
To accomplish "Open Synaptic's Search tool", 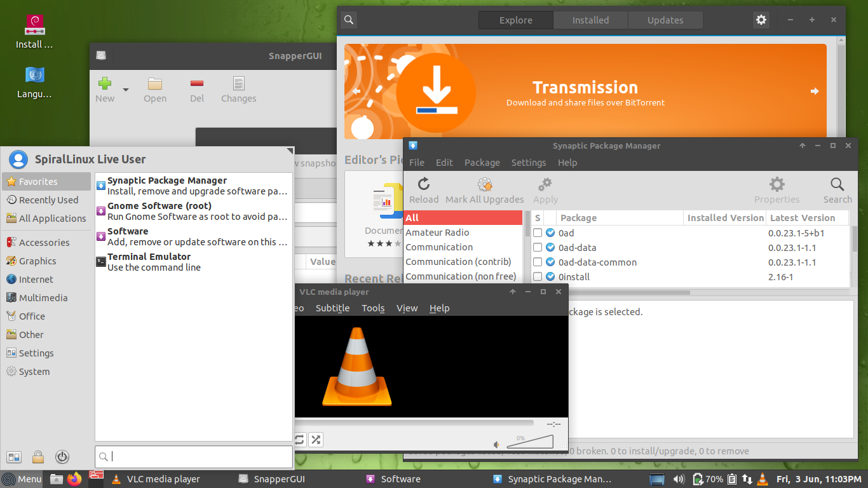I will [x=836, y=188].
